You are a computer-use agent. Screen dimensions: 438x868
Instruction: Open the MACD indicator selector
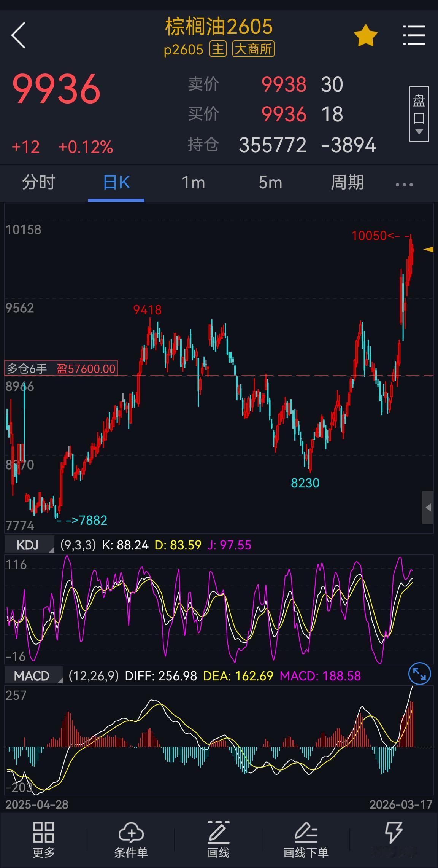[33, 676]
